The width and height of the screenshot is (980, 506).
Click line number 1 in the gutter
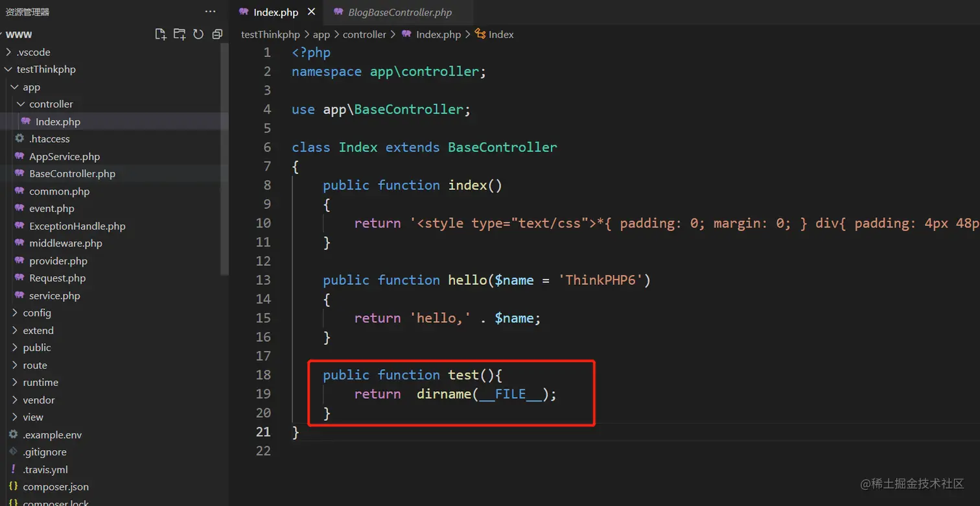pos(267,53)
